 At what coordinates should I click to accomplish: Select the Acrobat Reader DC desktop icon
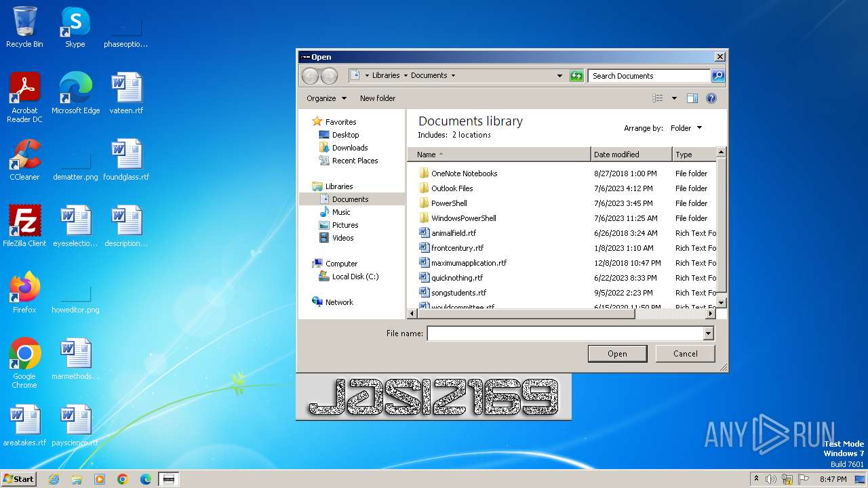24,98
